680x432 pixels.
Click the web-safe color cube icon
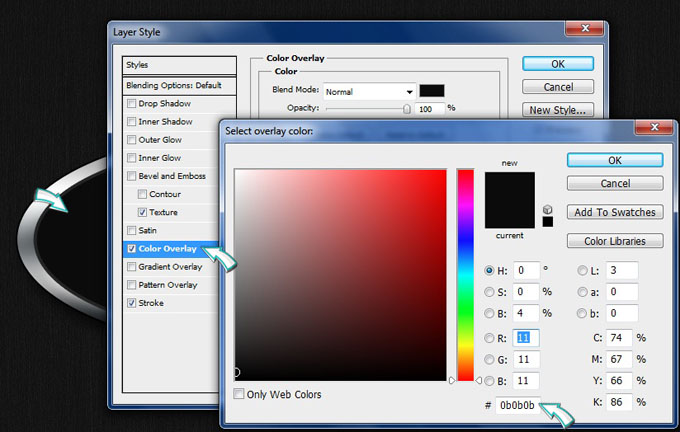548,209
